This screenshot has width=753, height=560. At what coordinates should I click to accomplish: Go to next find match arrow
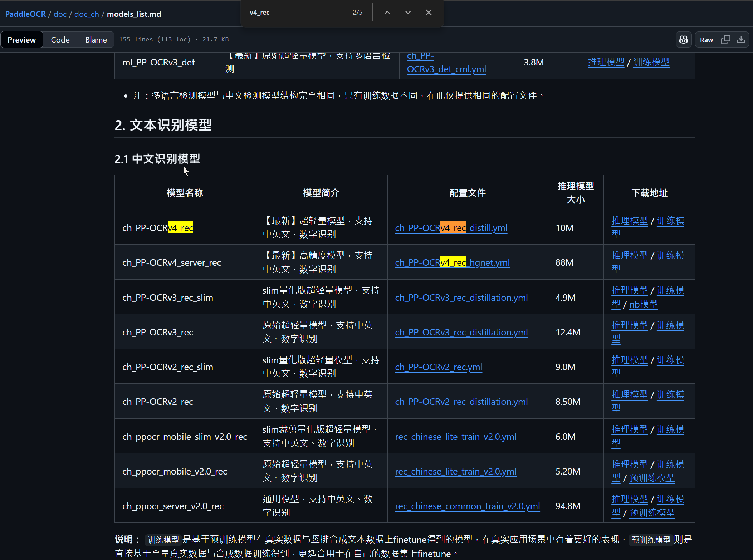[408, 13]
